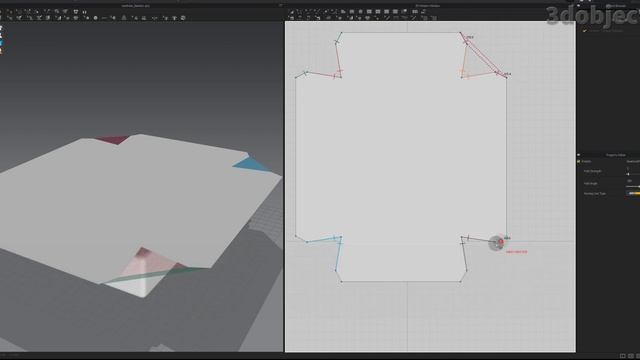Collapse the green-icon section in Property Editor
Screen dimensions: 640x360
point(578,162)
